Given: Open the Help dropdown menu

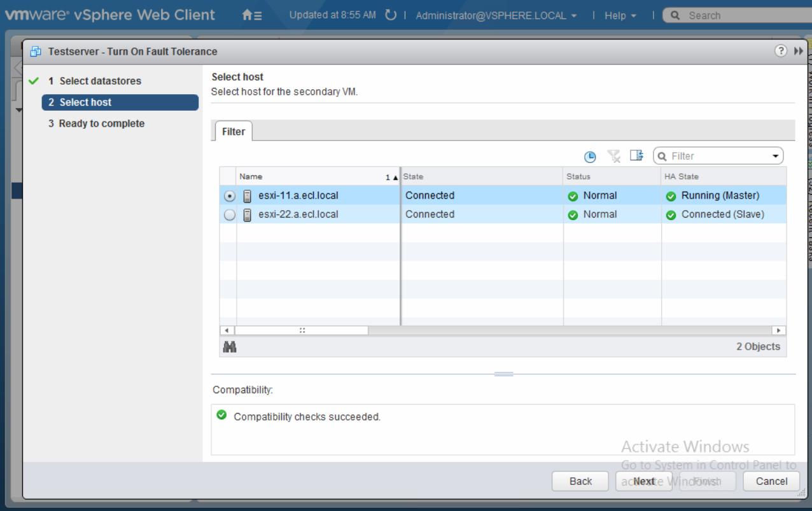Looking at the screenshot, I should coord(620,15).
